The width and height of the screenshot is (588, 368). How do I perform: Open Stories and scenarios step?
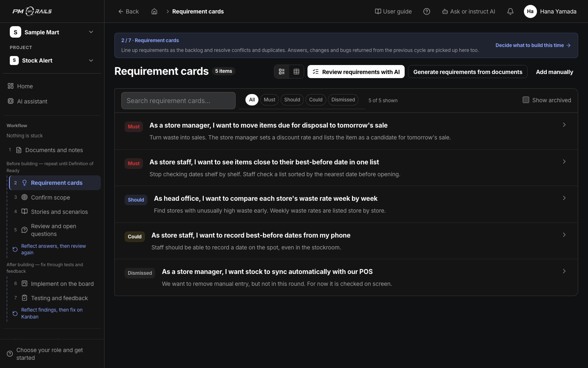[55, 212]
